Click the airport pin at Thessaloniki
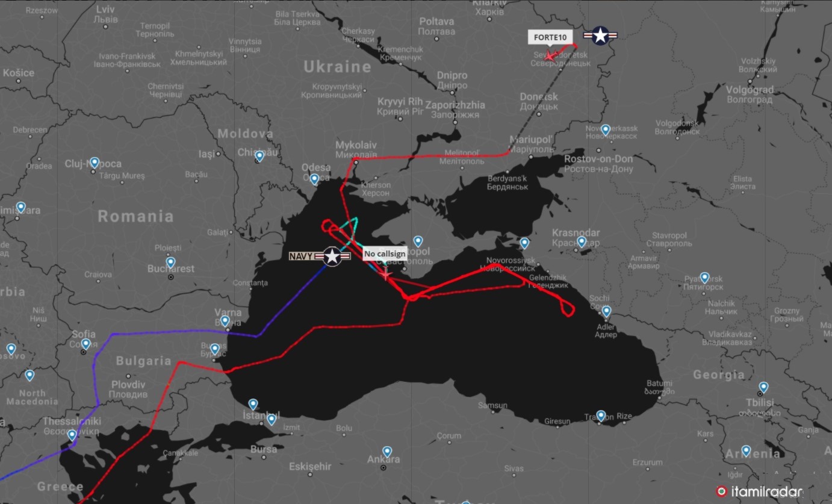 [72, 435]
